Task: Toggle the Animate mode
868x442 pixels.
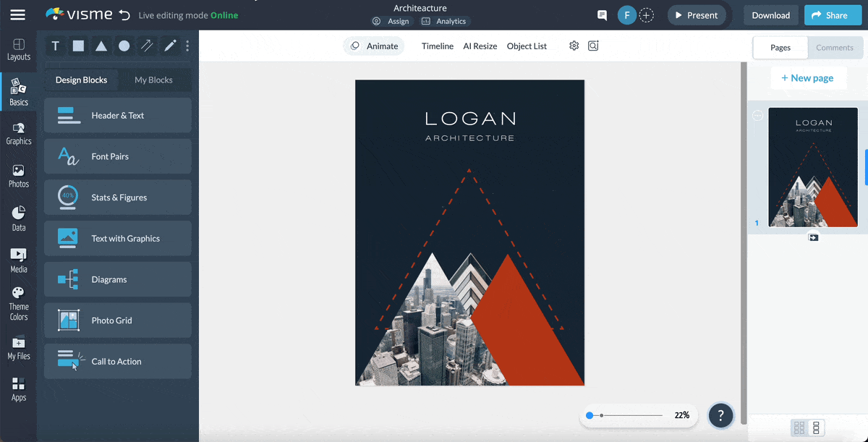Action: point(373,46)
